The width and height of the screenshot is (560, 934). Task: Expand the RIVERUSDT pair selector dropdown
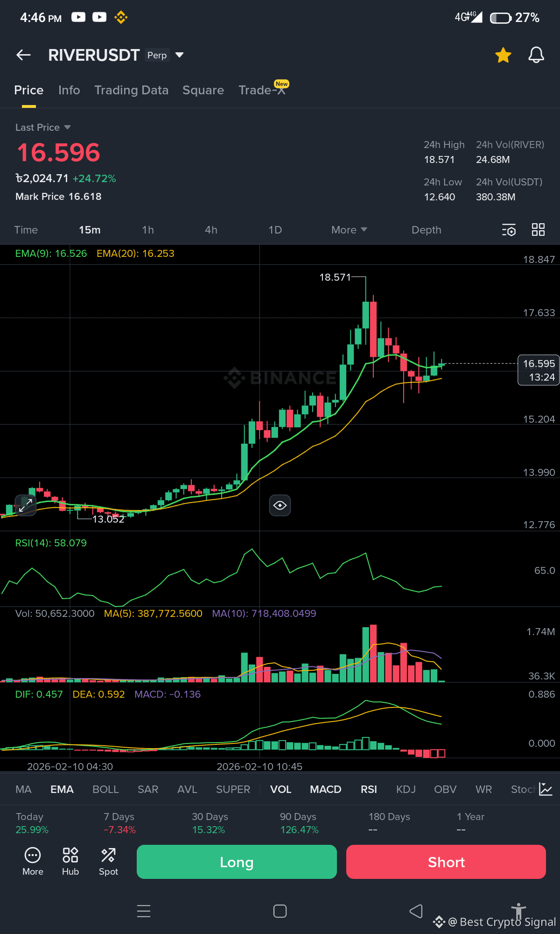tap(179, 55)
